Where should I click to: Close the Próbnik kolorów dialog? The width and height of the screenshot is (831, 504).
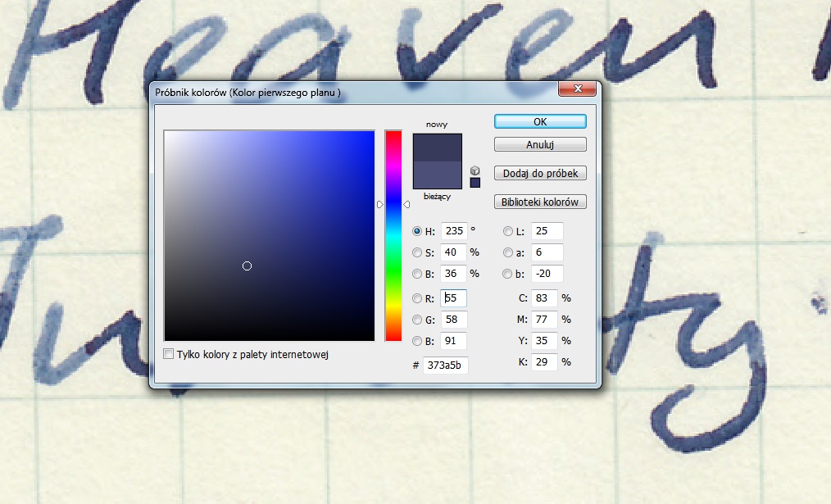click(578, 89)
